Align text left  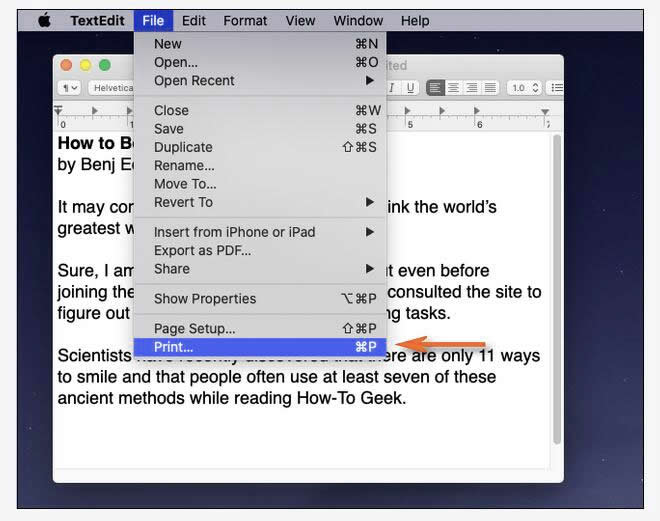pyautogui.click(x=435, y=88)
